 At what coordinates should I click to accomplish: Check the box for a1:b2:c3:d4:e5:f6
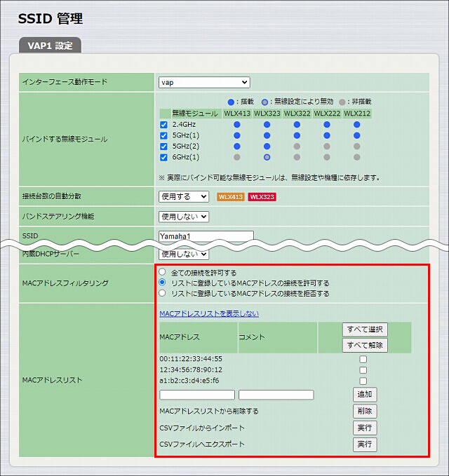point(363,381)
